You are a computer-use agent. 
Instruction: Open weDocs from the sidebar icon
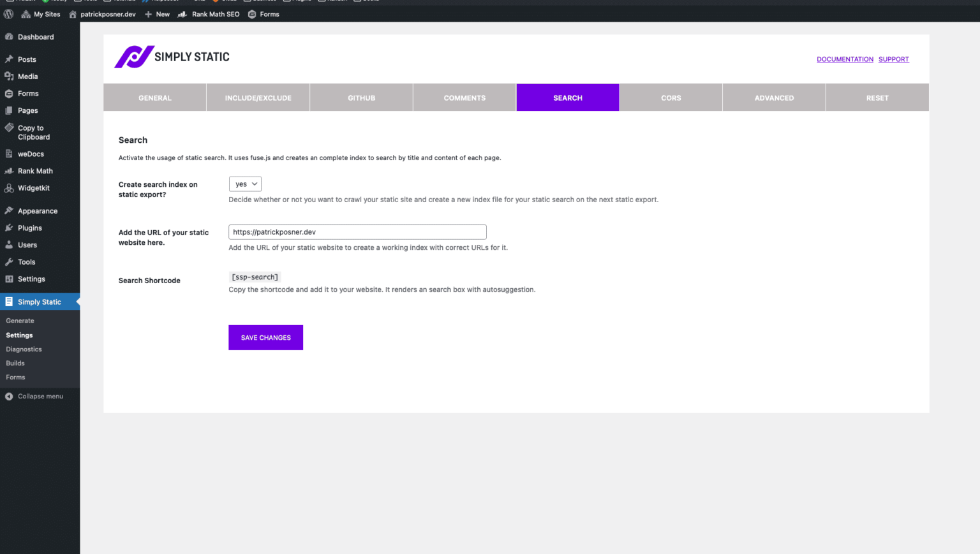coord(10,154)
